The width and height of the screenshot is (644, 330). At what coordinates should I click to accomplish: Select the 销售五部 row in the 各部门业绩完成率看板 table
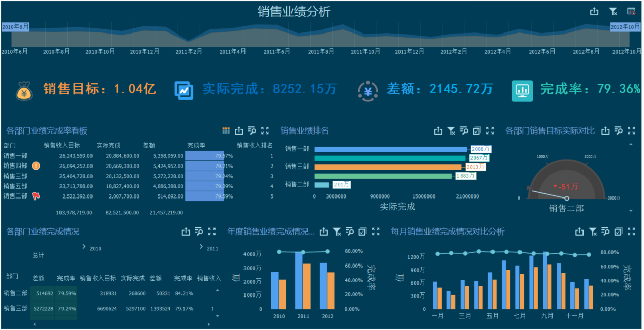[138, 186]
